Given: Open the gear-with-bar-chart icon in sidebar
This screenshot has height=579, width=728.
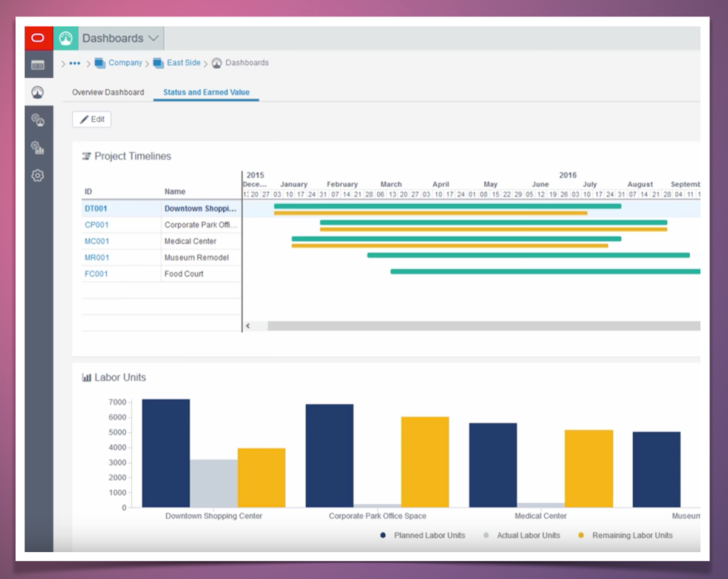Looking at the screenshot, I should click(38, 147).
